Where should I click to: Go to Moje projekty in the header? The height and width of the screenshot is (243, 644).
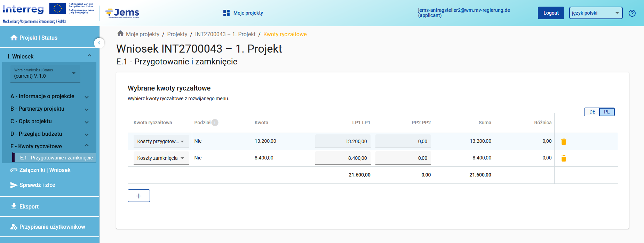[248, 13]
